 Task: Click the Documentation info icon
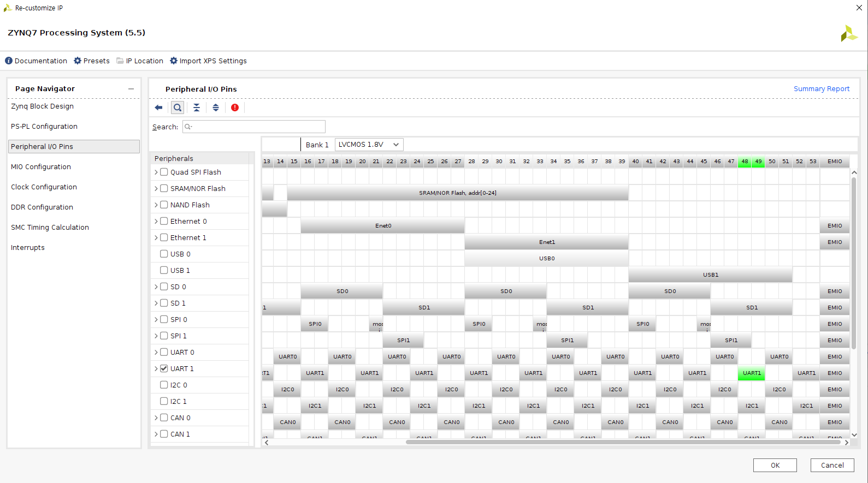(x=9, y=61)
